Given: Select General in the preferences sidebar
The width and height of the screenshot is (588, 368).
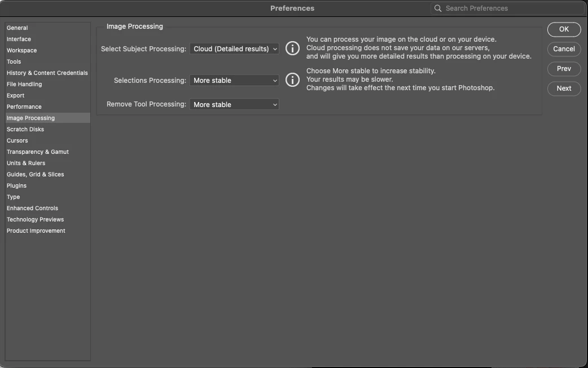Looking at the screenshot, I should 47,28.
